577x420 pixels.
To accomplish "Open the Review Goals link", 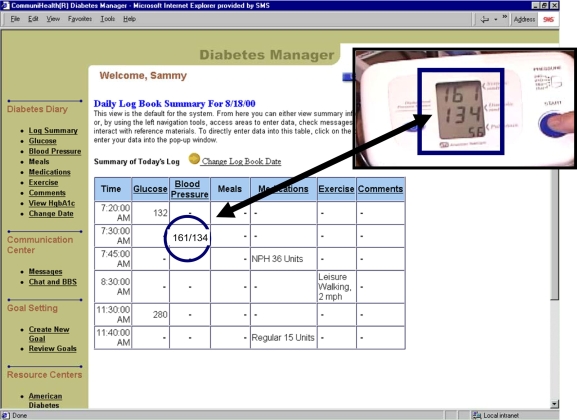I will 53,348.
